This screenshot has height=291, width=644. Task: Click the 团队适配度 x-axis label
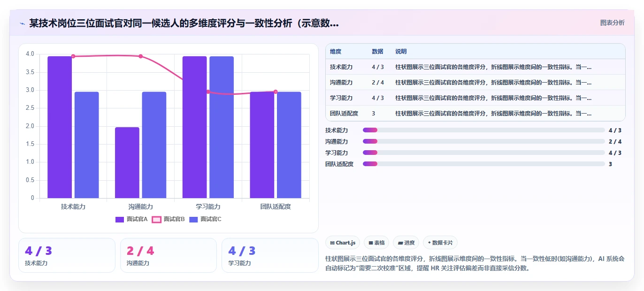pyautogui.click(x=276, y=207)
